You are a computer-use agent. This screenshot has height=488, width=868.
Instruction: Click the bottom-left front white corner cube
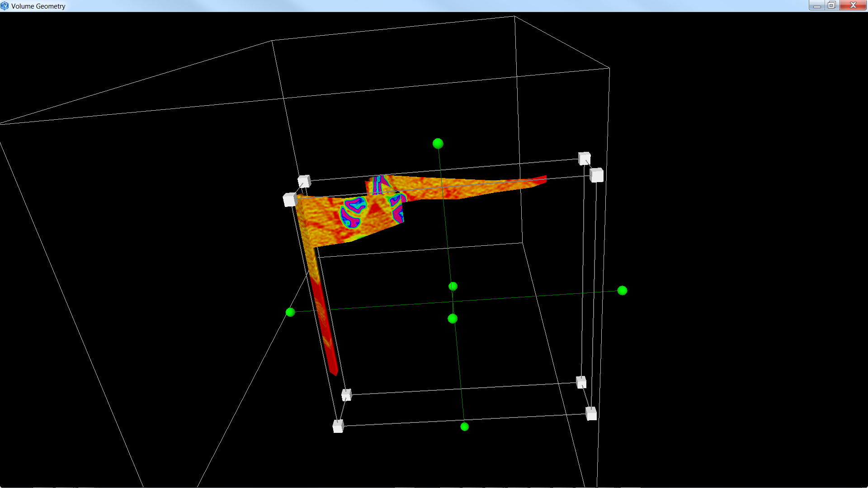coord(338,426)
